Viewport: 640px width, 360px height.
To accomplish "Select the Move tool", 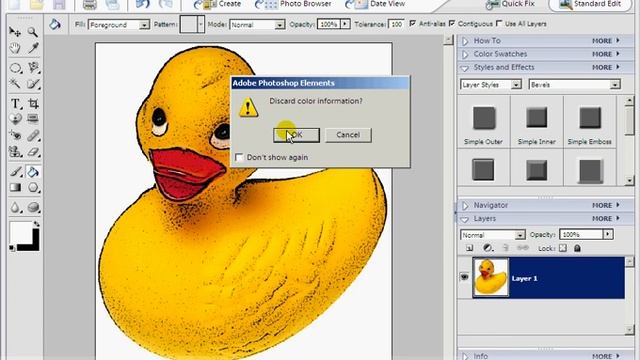I will [x=15, y=32].
